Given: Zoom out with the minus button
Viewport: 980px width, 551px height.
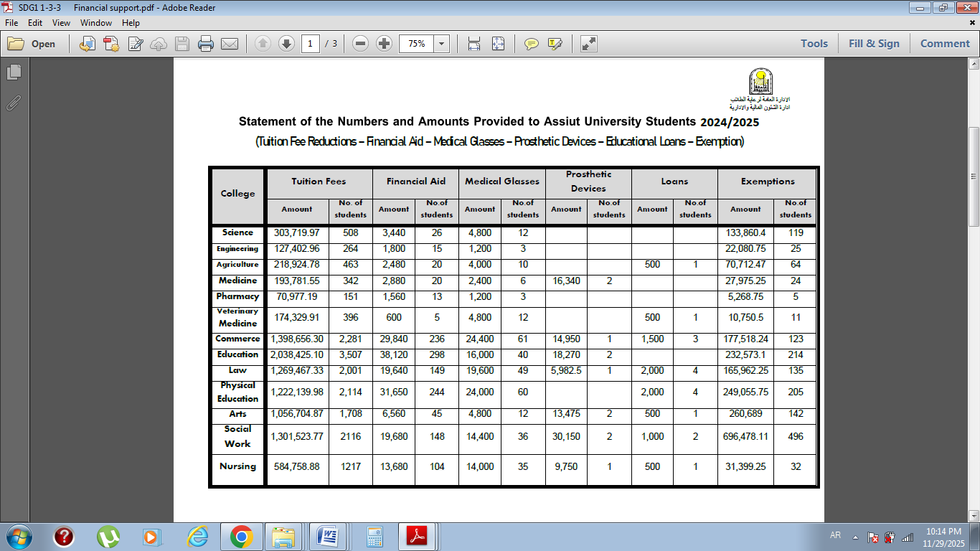Looking at the screenshot, I should 361,44.
